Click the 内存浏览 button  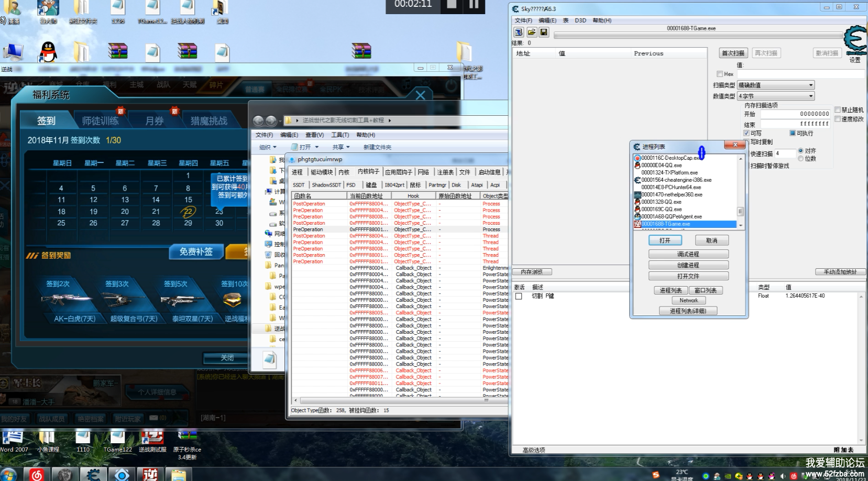pyautogui.click(x=532, y=271)
